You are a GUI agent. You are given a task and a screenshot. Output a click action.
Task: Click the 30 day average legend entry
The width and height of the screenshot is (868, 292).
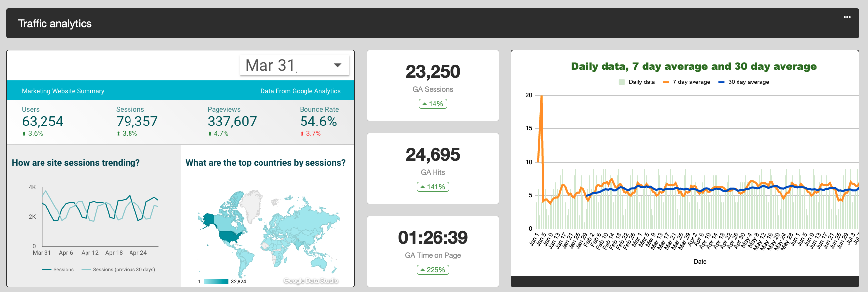point(743,82)
